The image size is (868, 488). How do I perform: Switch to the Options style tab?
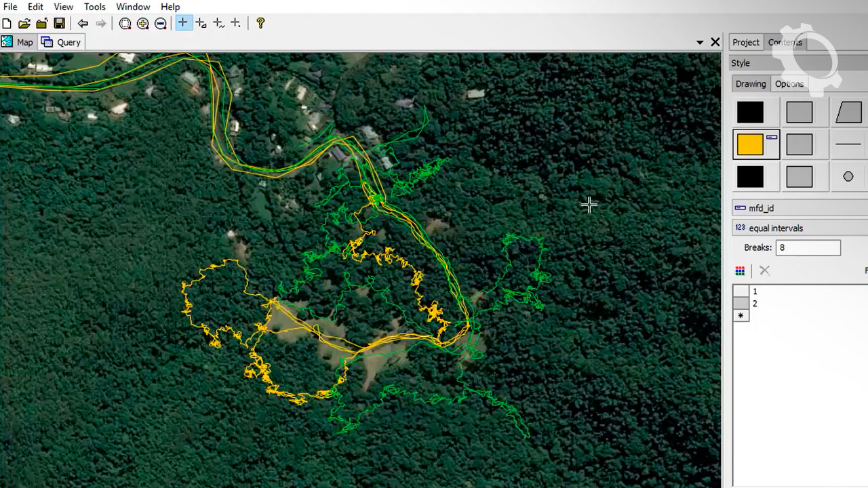click(x=789, y=84)
